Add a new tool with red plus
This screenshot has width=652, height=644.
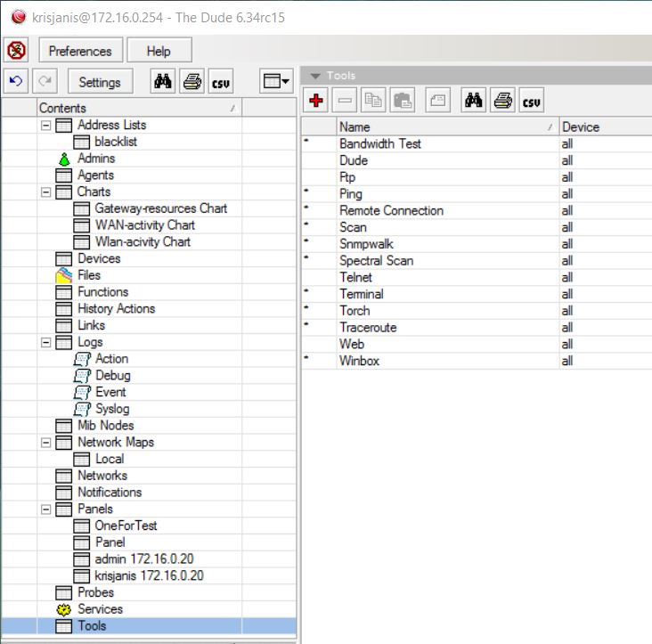click(315, 100)
